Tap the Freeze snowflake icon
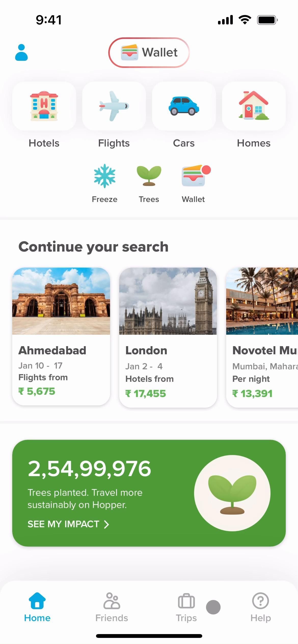 (104, 176)
